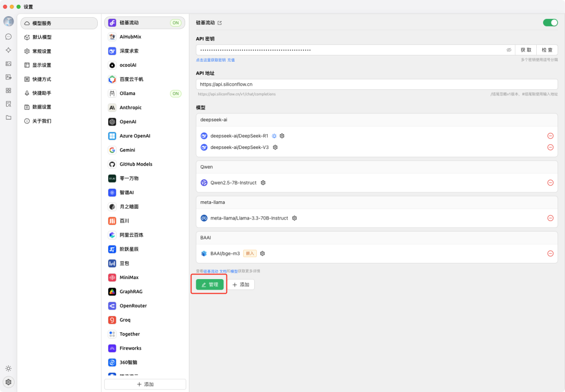Follow the 充值 link

tap(231, 60)
